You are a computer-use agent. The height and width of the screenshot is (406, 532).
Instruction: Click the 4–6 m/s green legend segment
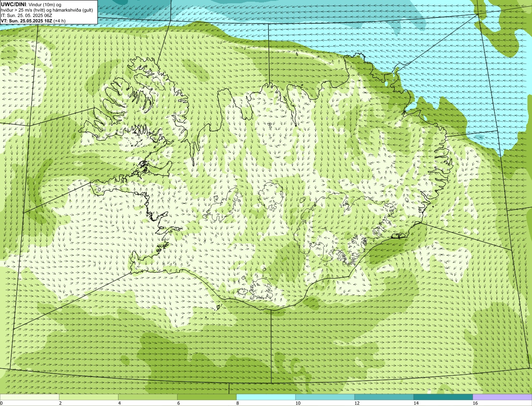(x=148, y=397)
